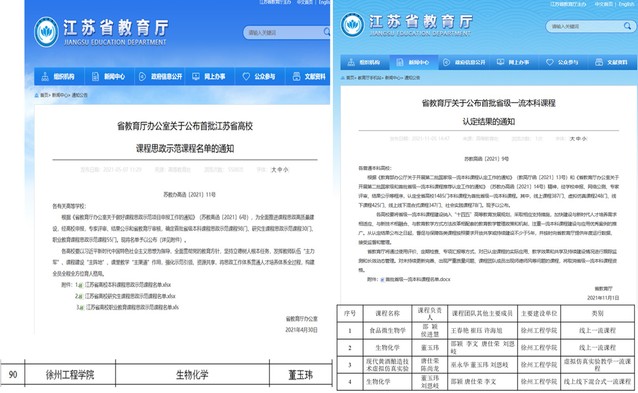Download attachment 1 本科课程思政示范课程名单.xlsx
The image size is (638, 393).
pos(127,285)
